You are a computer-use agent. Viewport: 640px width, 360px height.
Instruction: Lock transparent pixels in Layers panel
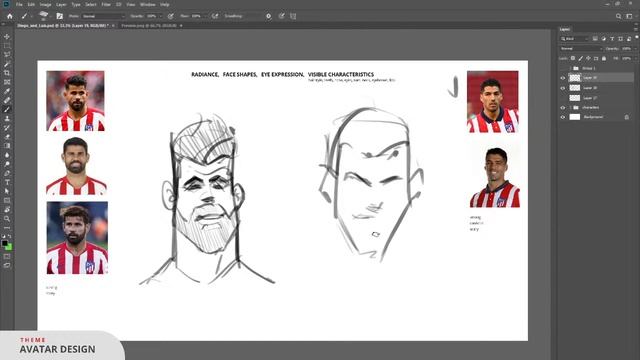(x=573, y=58)
